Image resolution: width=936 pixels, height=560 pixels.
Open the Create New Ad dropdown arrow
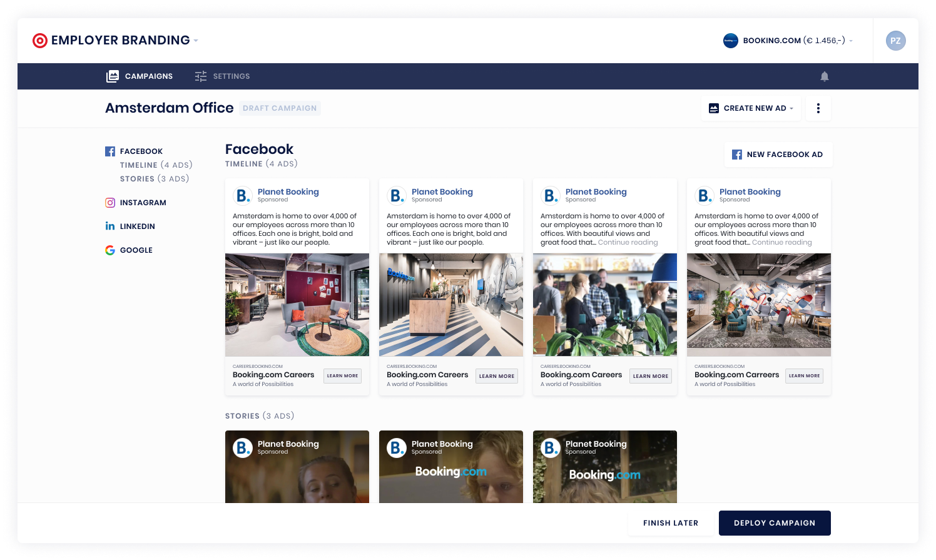[x=791, y=108]
